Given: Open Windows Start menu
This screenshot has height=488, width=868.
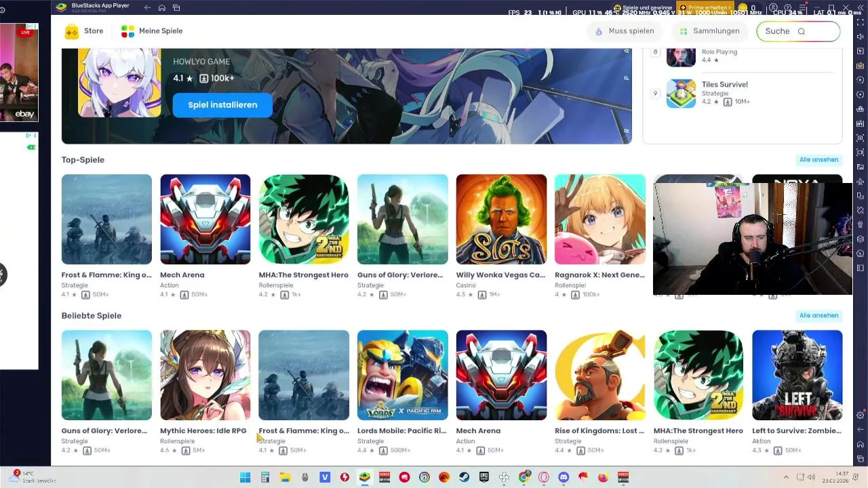Looking at the screenshot, I should click(x=245, y=477).
